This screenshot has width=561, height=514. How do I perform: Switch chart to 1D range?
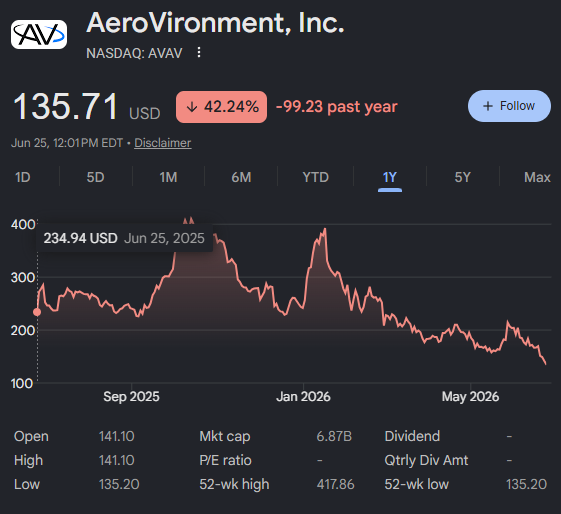[x=23, y=177]
